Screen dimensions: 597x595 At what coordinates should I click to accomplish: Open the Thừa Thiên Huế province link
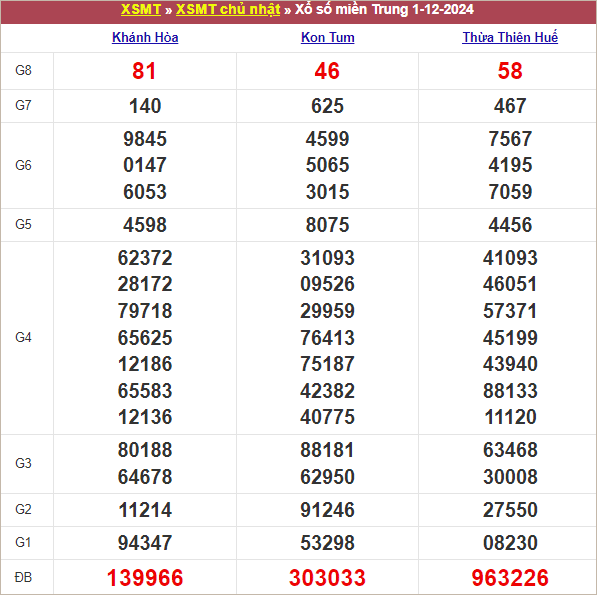tap(510, 37)
